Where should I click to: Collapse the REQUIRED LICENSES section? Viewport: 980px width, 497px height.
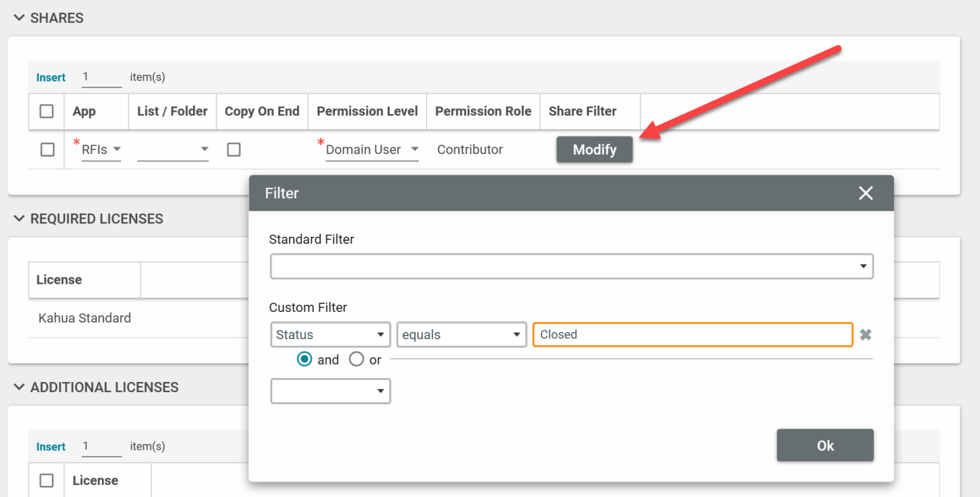click(x=19, y=219)
